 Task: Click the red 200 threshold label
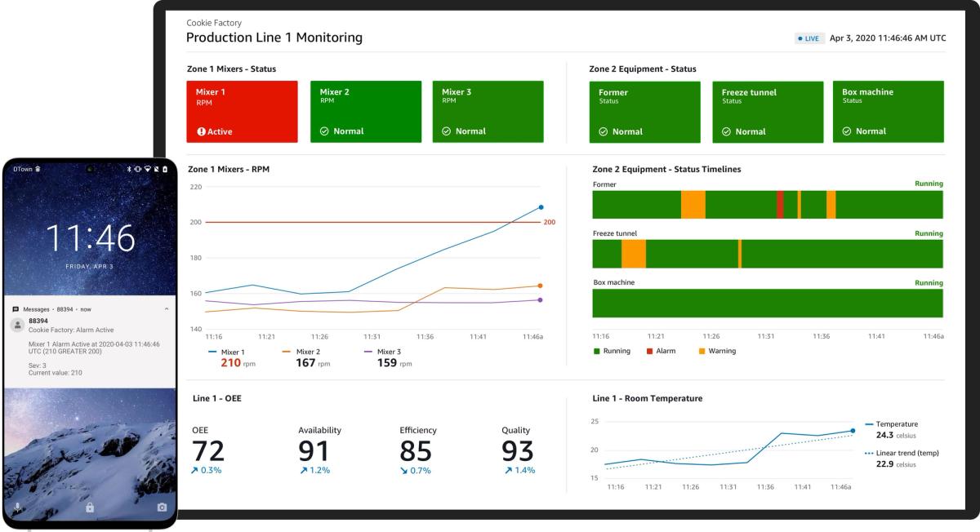click(550, 222)
